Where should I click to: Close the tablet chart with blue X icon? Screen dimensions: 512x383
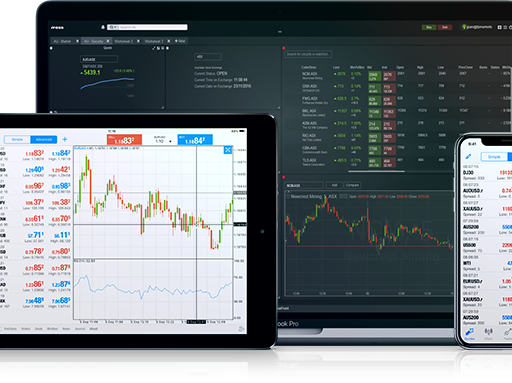click(x=228, y=150)
